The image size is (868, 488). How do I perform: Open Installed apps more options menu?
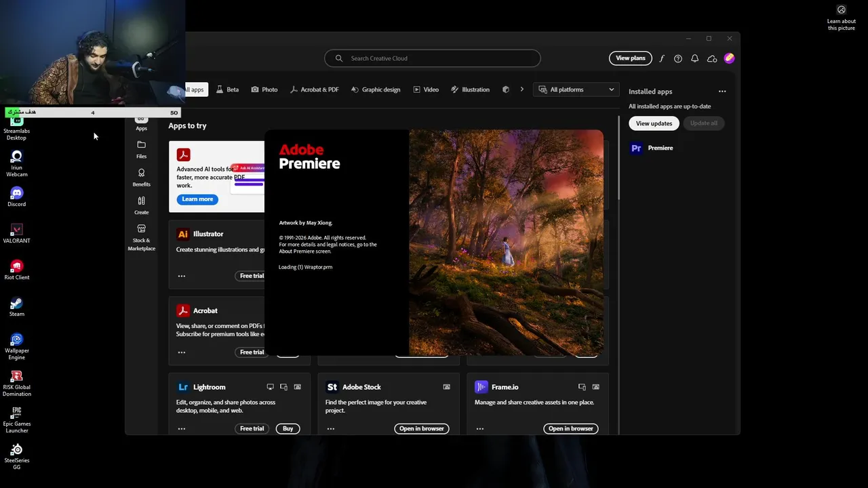722,91
